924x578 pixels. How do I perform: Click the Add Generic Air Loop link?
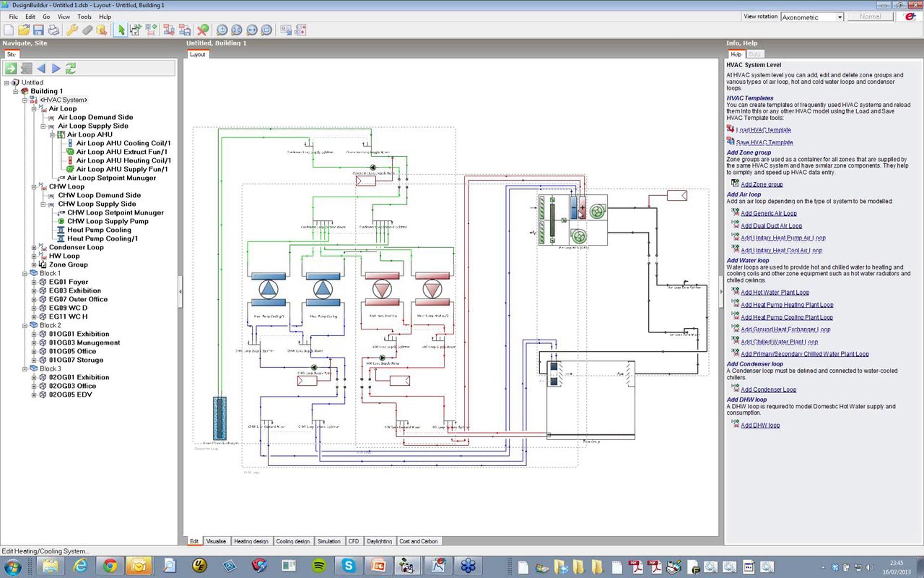click(769, 213)
